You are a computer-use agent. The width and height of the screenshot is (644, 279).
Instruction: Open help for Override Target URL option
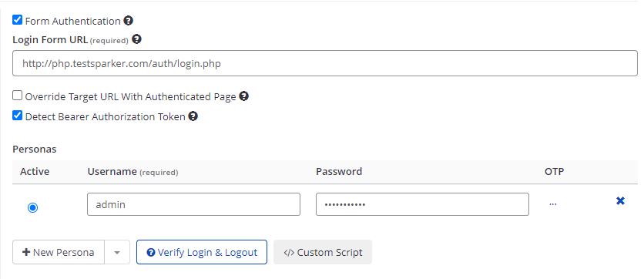point(244,96)
